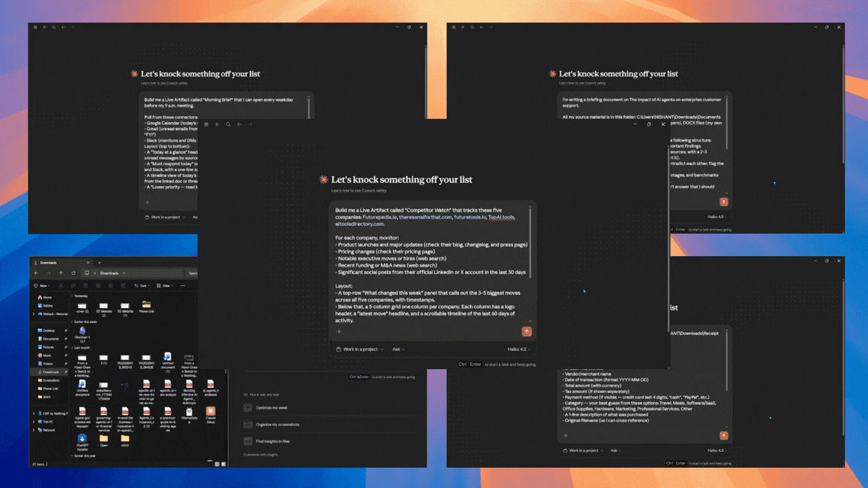Choose the Organize my screenshots suggestion
The width and height of the screenshot is (868, 488).
(x=329, y=425)
